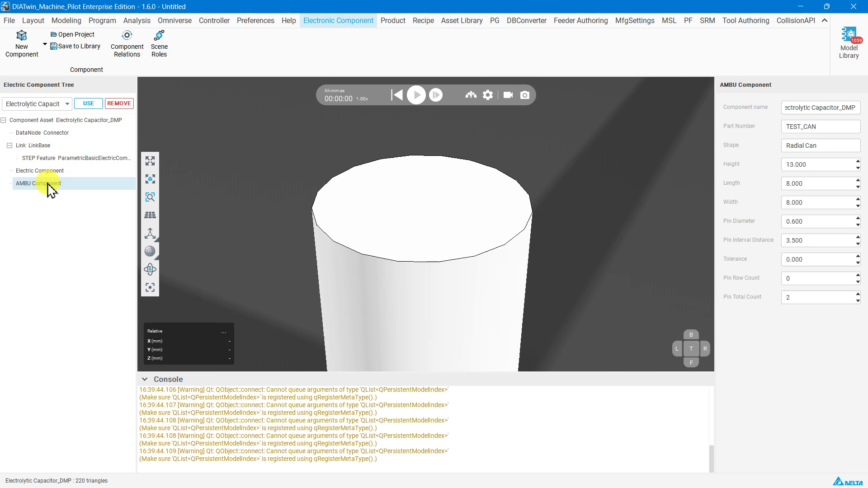Click the Component name input field
868x488 pixels.
tap(821, 108)
